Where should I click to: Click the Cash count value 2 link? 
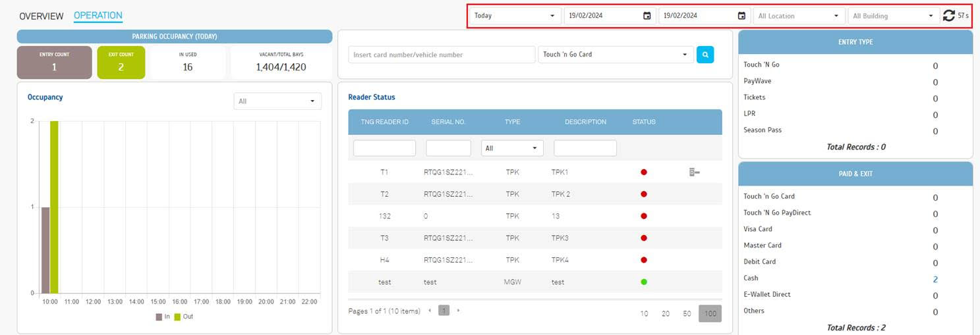point(935,279)
